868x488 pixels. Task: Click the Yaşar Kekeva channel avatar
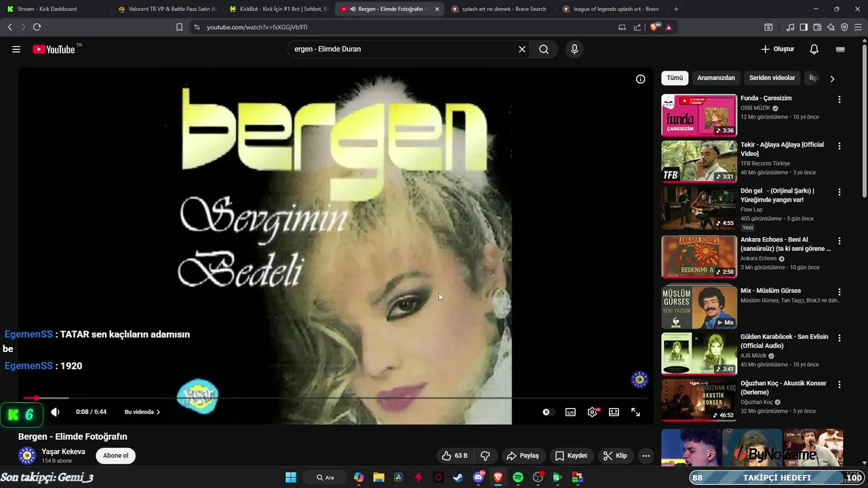point(27,455)
